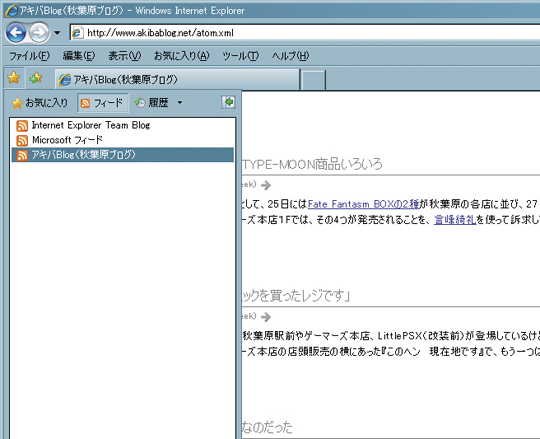Click RSS icon beside Microsoft フィード
The image size is (540, 439).
point(22,140)
